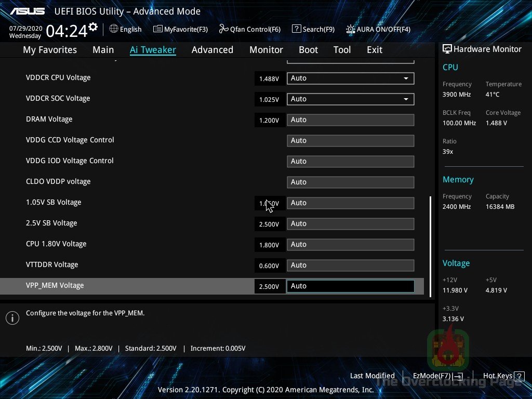The image size is (532, 399).
Task: Open the Hot Keys help icon
Action: click(516, 376)
